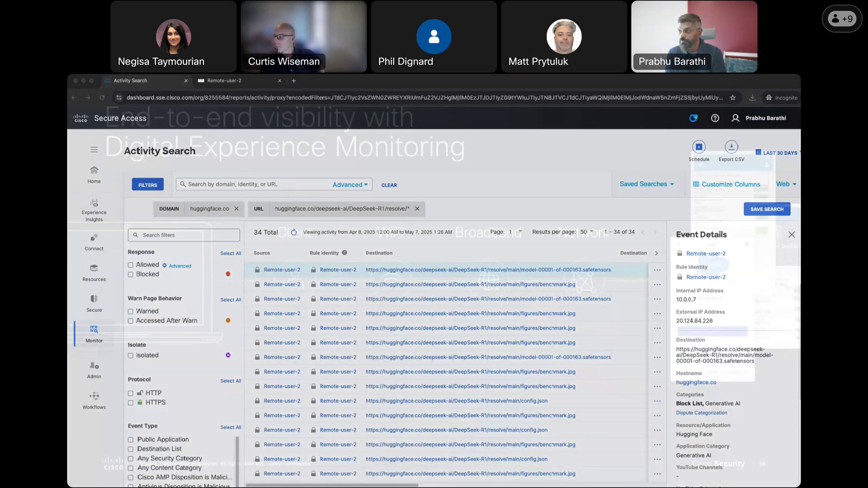Click the FILTERS button
The width and height of the screenshot is (868, 488).
[x=148, y=185]
